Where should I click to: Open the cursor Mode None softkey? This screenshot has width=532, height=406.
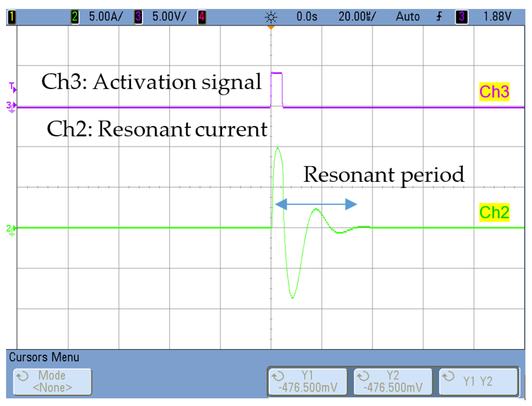pyautogui.click(x=52, y=382)
